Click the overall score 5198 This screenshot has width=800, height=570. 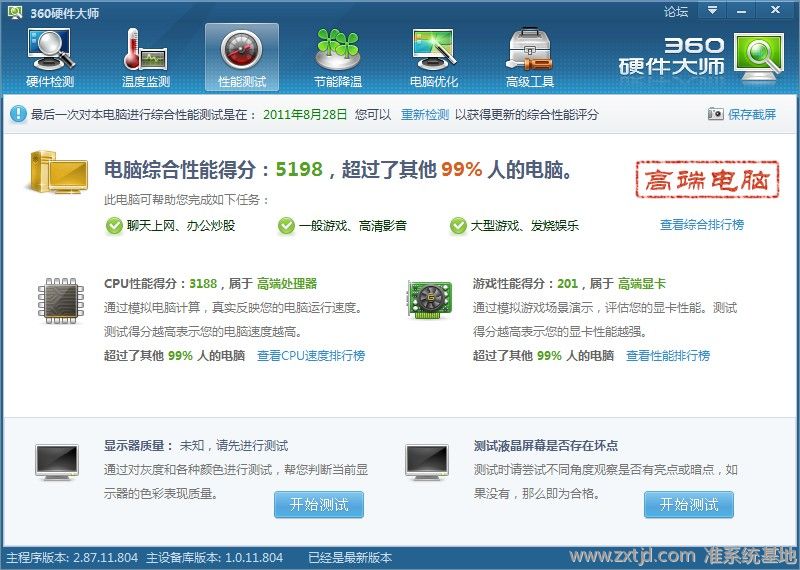click(299, 169)
